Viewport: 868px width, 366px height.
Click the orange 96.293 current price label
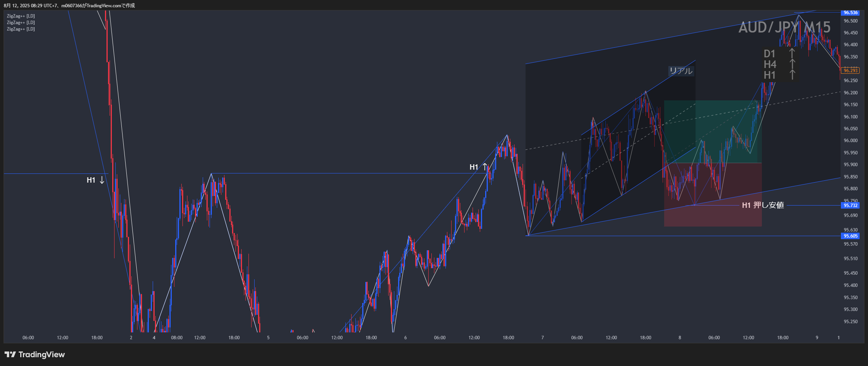[x=850, y=71]
